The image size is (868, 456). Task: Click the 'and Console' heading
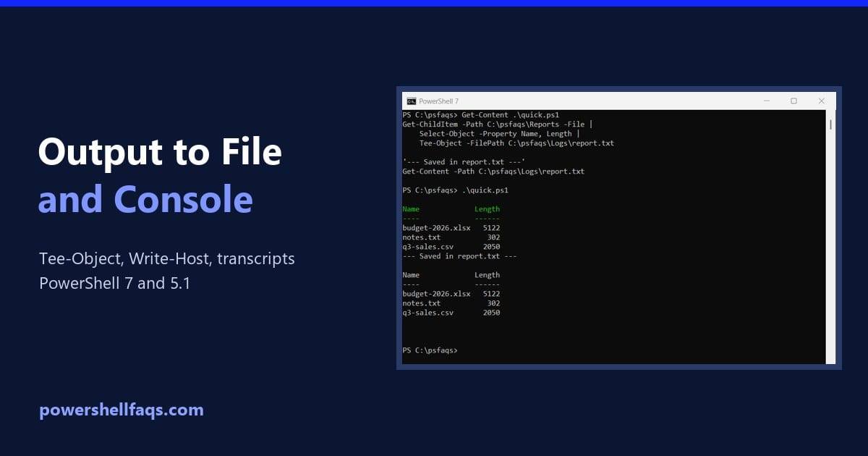click(145, 199)
